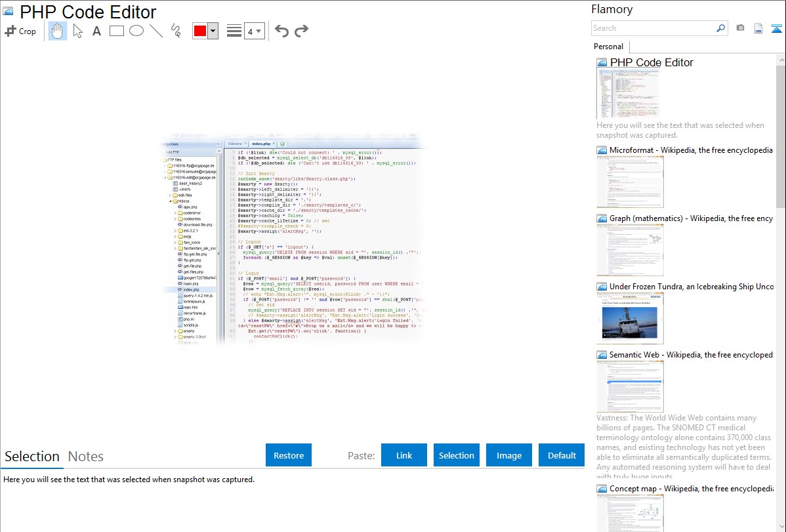Click the Flamory snapshot icon at top right

(776, 28)
